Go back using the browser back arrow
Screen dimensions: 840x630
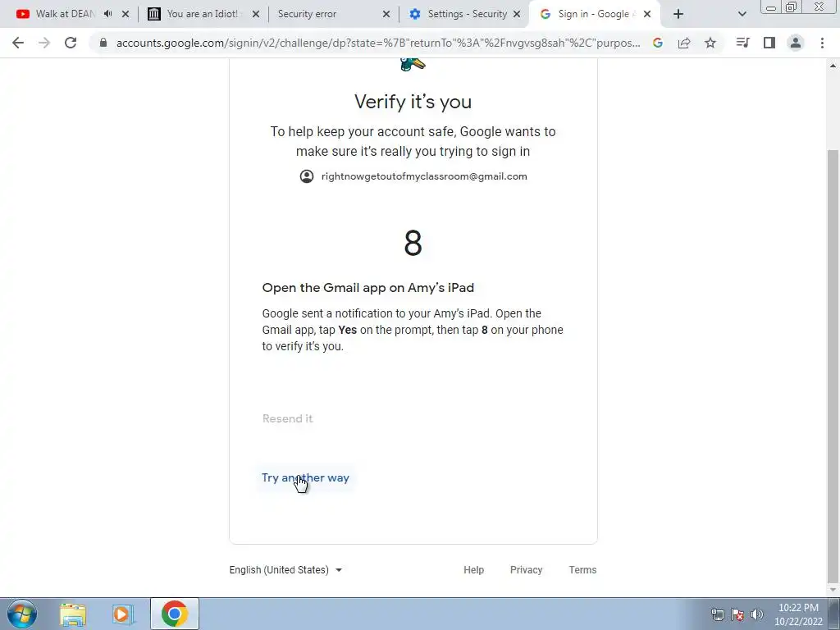tap(18, 43)
